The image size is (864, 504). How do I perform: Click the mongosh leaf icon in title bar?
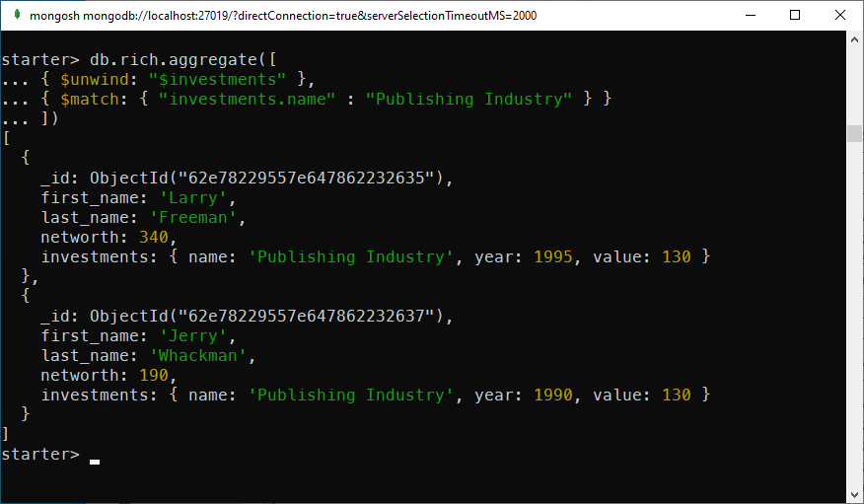point(17,15)
